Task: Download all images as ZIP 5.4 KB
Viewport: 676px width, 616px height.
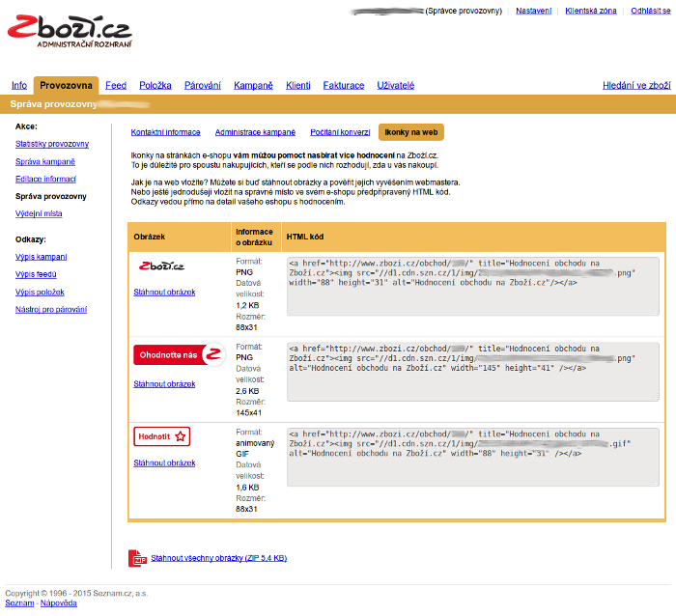Action: click(x=218, y=558)
